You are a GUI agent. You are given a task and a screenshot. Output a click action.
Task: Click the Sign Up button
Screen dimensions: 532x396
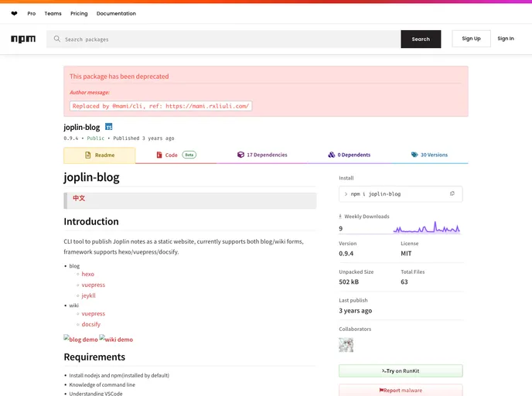pyautogui.click(x=471, y=39)
